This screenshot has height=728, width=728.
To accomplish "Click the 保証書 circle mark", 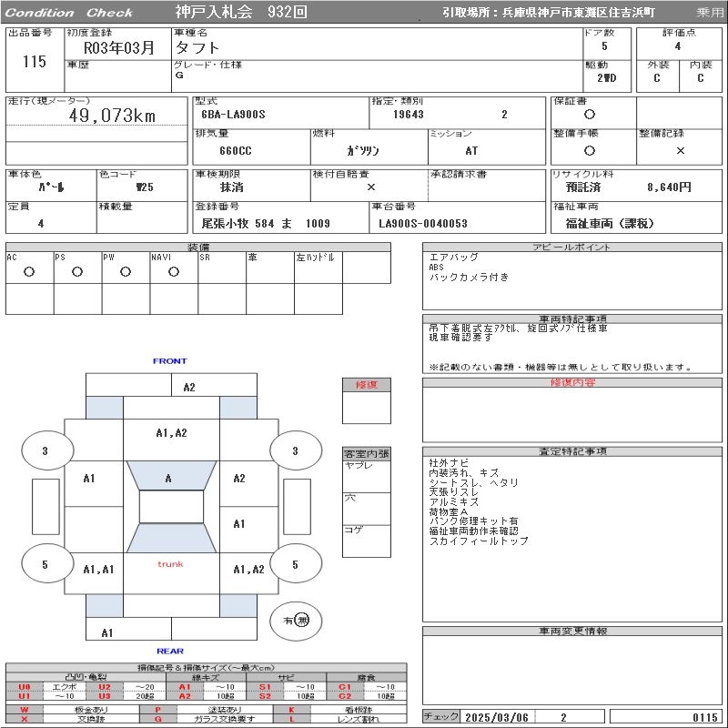I will point(589,115).
